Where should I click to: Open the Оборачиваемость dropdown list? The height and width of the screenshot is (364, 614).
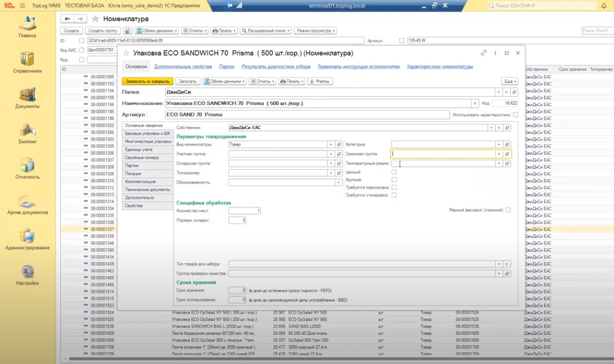(339, 183)
